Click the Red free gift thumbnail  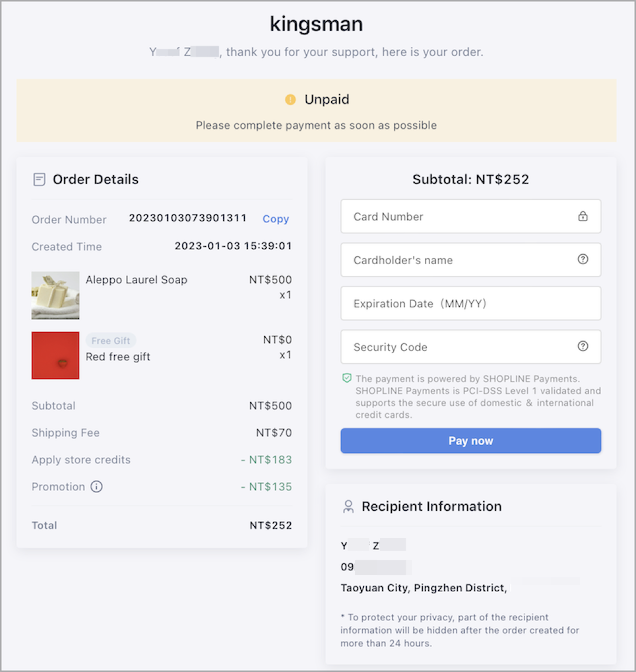(55, 355)
